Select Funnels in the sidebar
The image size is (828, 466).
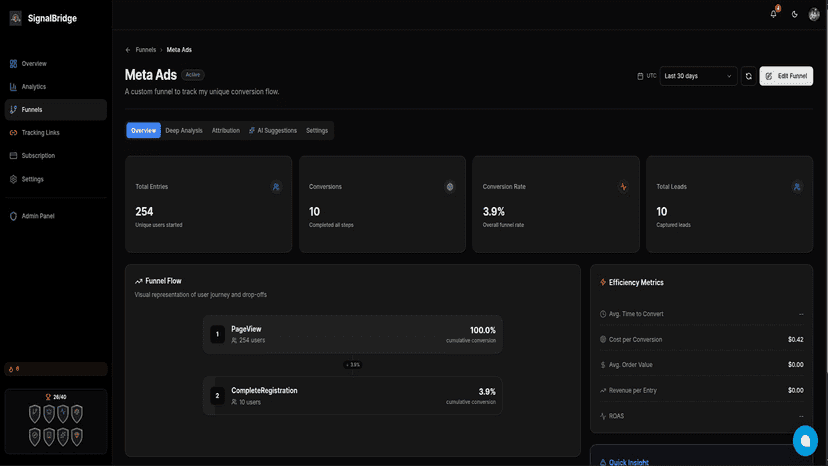[55, 110]
